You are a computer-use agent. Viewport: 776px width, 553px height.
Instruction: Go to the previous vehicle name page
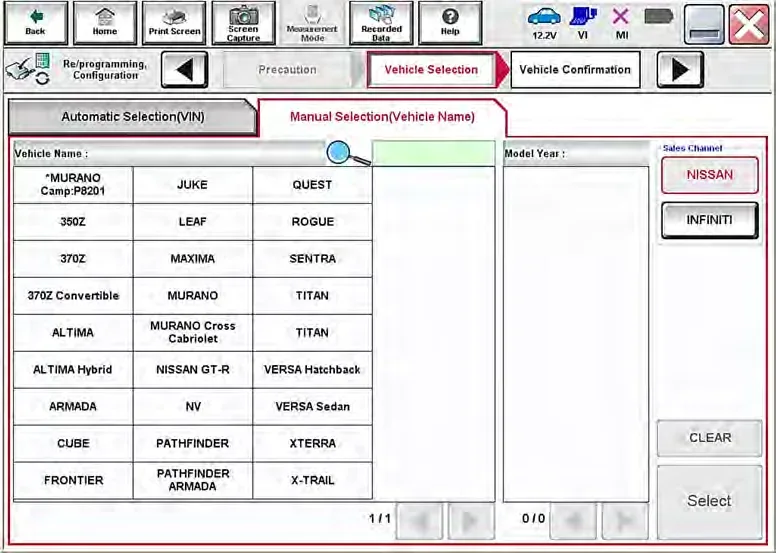[420, 520]
